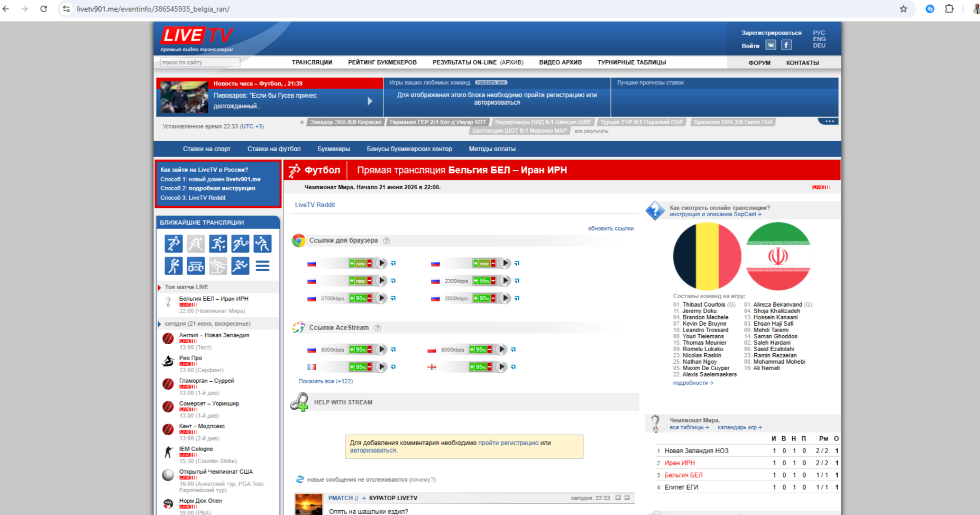Screen dimensions: 980x515
Task: Close the live scores ticker
Action: point(302,122)
